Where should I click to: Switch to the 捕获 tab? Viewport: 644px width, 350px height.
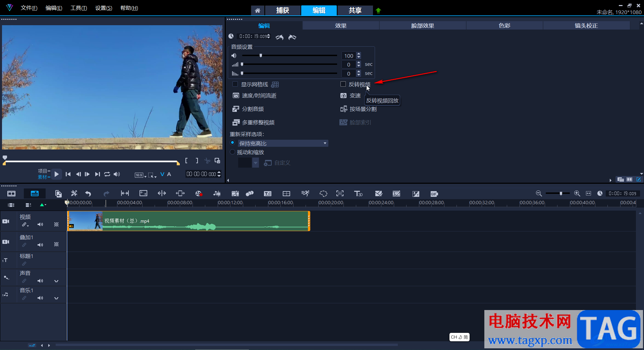[x=282, y=10]
